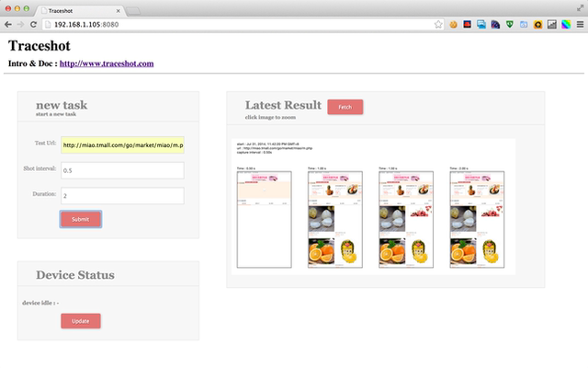Open the orange cookie extension icon
This screenshot has width=588, height=368.
(x=453, y=25)
